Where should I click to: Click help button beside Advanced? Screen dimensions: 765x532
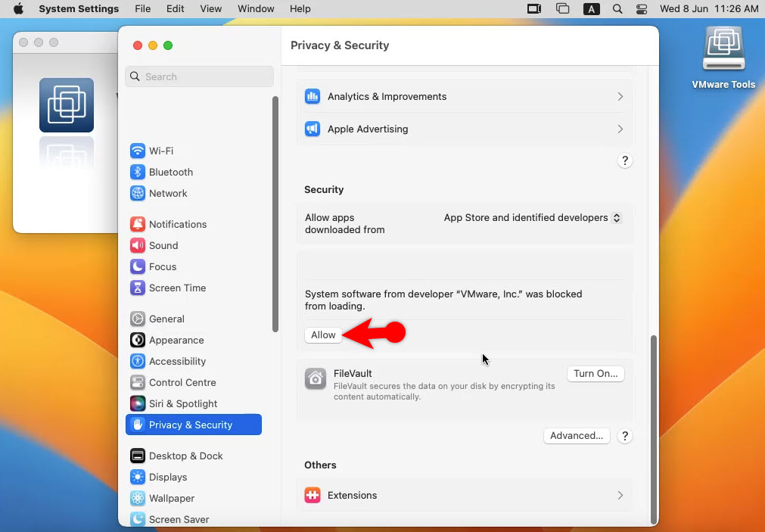click(x=624, y=435)
